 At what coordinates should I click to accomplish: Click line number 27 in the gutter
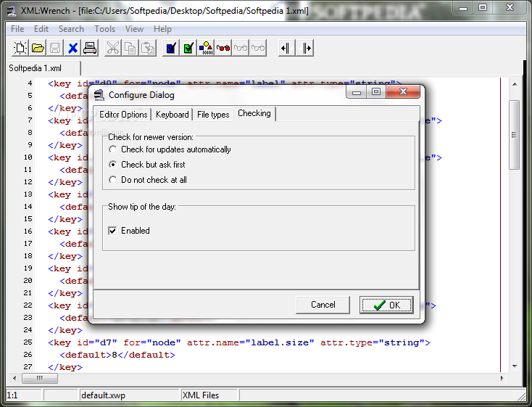(28, 367)
